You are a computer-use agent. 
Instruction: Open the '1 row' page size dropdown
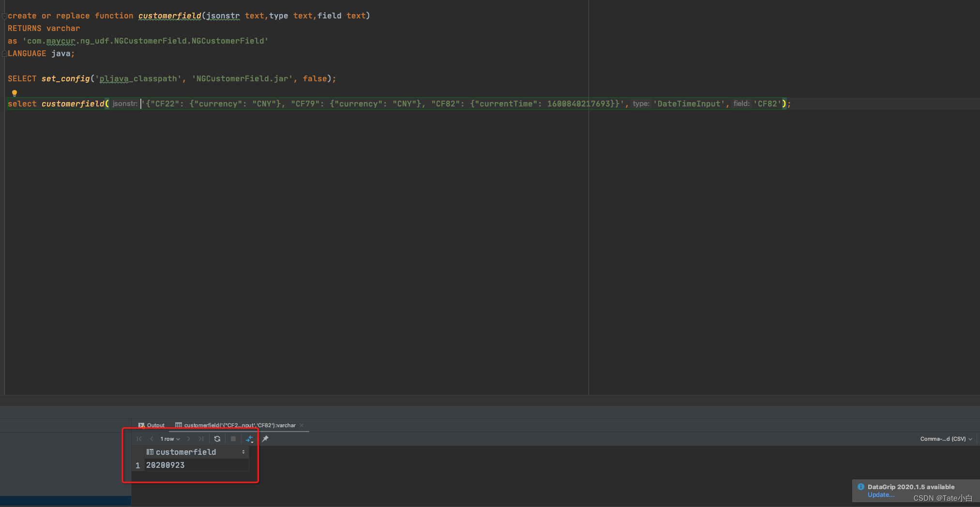(170, 439)
